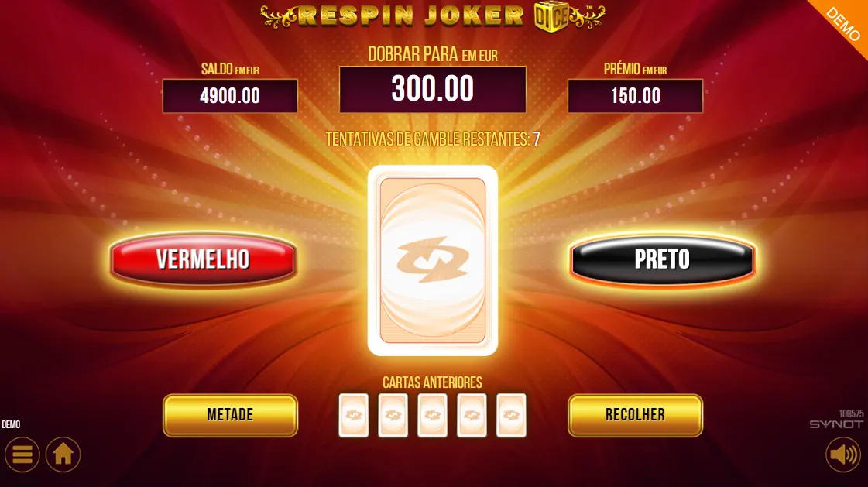The image size is (868, 487).
Task: Click the DOBRAR PARA 300.00 amount box
Action: [x=433, y=89]
